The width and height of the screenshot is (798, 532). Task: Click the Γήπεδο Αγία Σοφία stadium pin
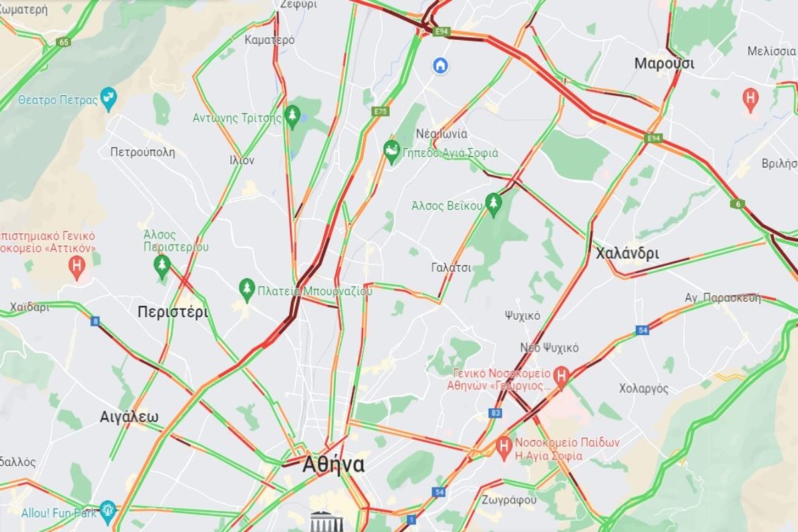tap(392, 152)
